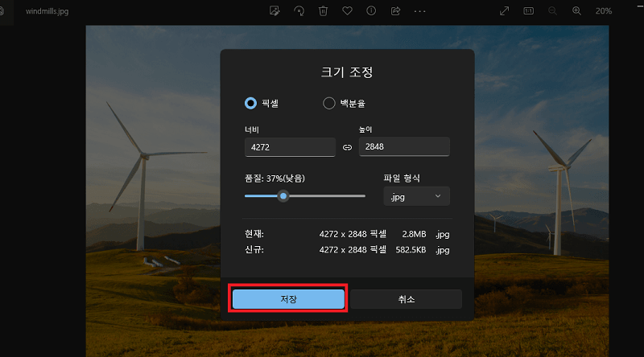Click the rotate image icon
The width and height of the screenshot is (644, 357).
tap(299, 11)
